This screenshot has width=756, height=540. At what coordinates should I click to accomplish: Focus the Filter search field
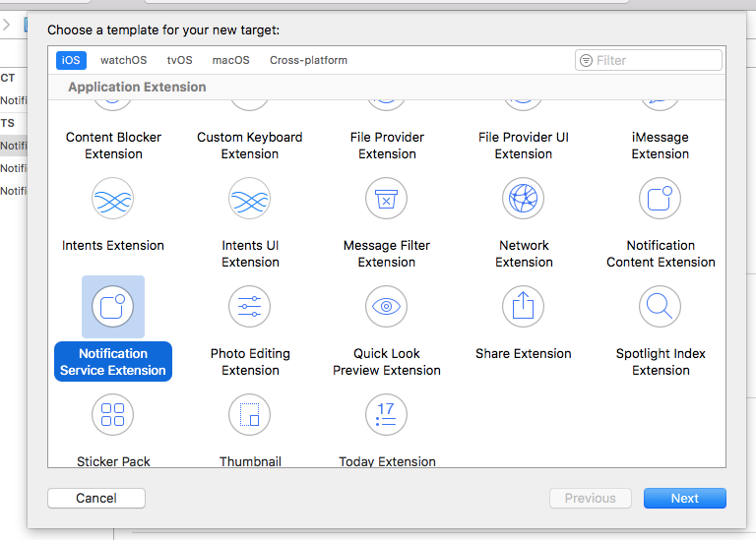coord(649,60)
